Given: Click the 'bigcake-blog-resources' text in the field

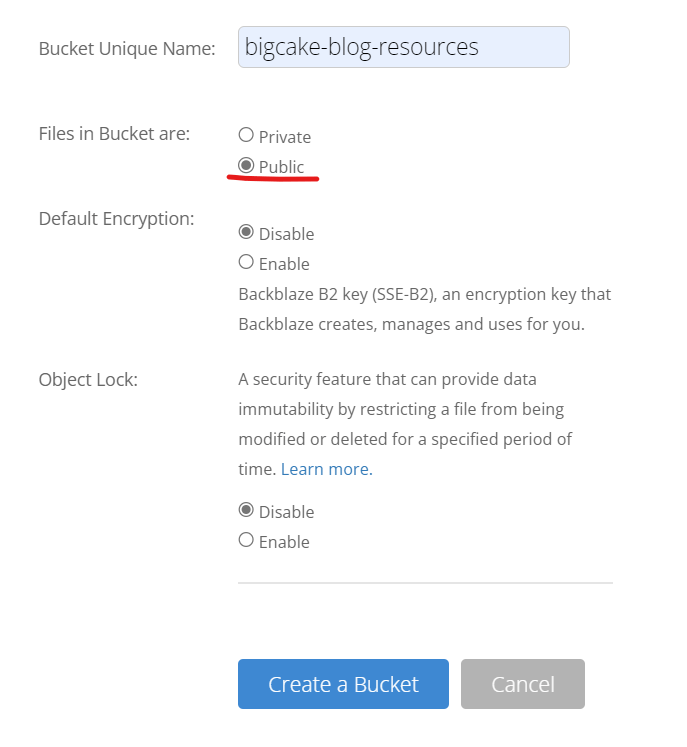Looking at the screenshot, I should pos(362,47).
